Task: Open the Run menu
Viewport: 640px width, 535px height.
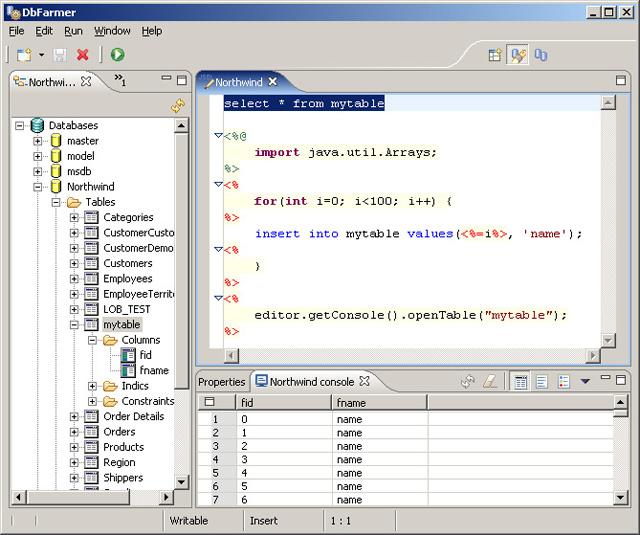Action: (73, 31)
